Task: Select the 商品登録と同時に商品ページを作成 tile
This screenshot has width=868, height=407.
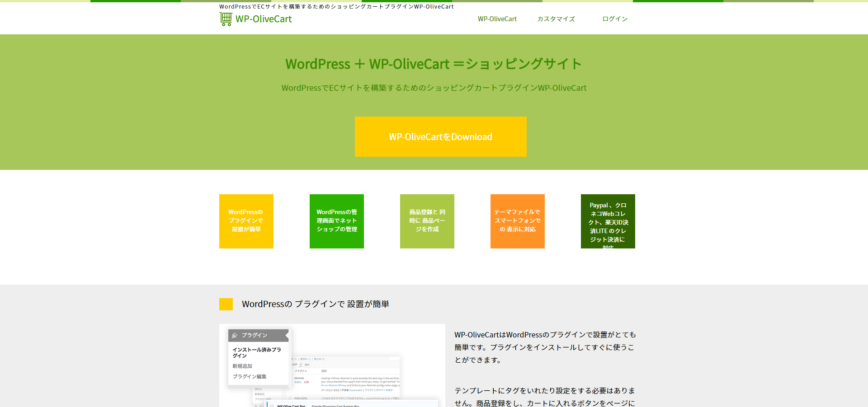Action: (x=427, y=221)
